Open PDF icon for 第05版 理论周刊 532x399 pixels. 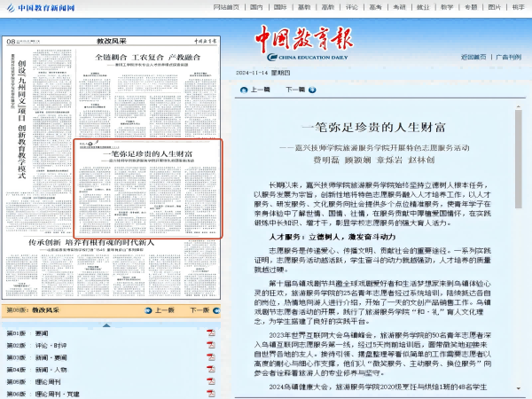click(x=211, y=381)
